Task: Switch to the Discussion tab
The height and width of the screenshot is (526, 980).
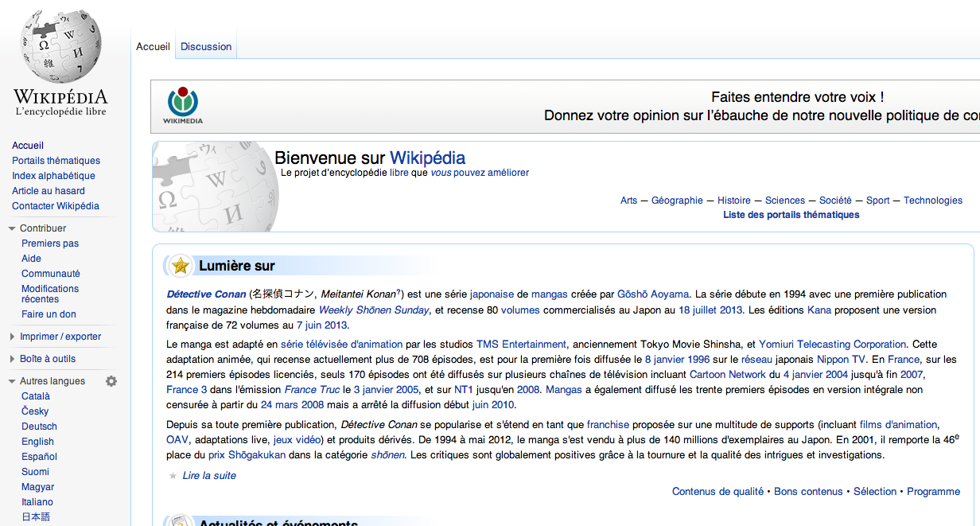Action: pos(206,47)
